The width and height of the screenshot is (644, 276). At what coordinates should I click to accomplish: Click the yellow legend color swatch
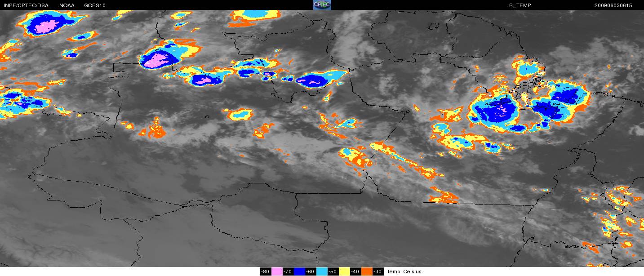(x=344, y=272)
